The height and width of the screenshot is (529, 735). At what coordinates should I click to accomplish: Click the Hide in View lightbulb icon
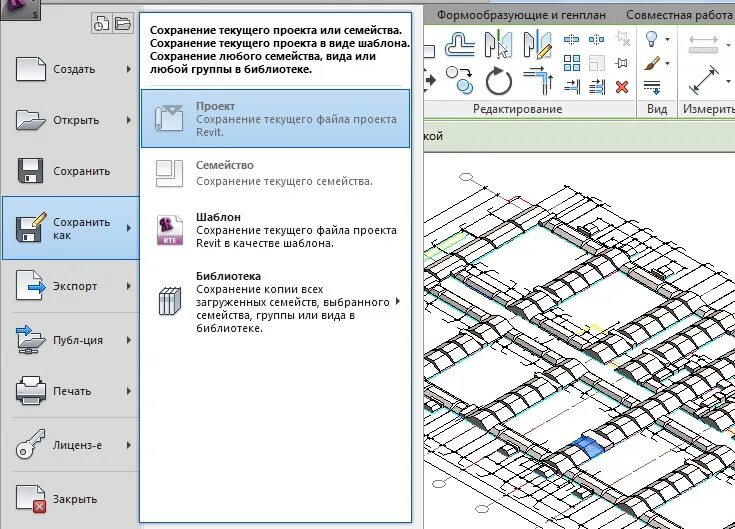click(651, 39)
